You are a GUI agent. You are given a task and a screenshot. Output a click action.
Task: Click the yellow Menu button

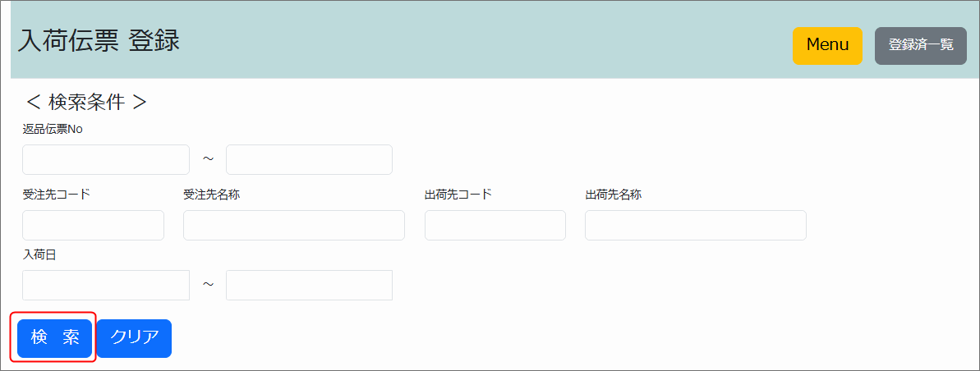coord(827,45)
